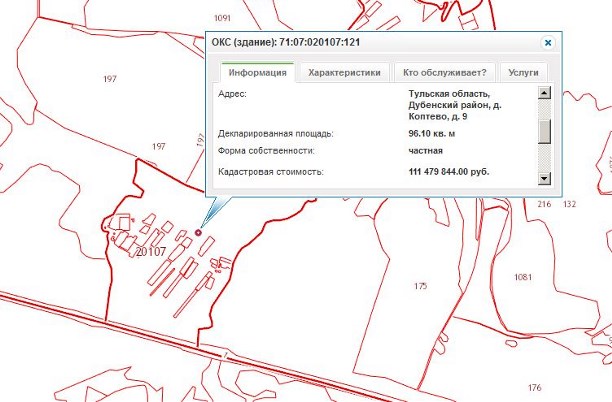Image resolution: width=612 pixels, height=402 pixels.
Task: Click parcel labeled 1091 on map
Action: point(222,18)
